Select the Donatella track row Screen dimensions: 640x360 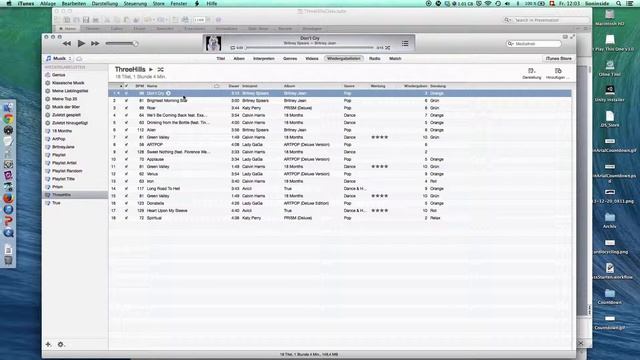coord(340,203)
